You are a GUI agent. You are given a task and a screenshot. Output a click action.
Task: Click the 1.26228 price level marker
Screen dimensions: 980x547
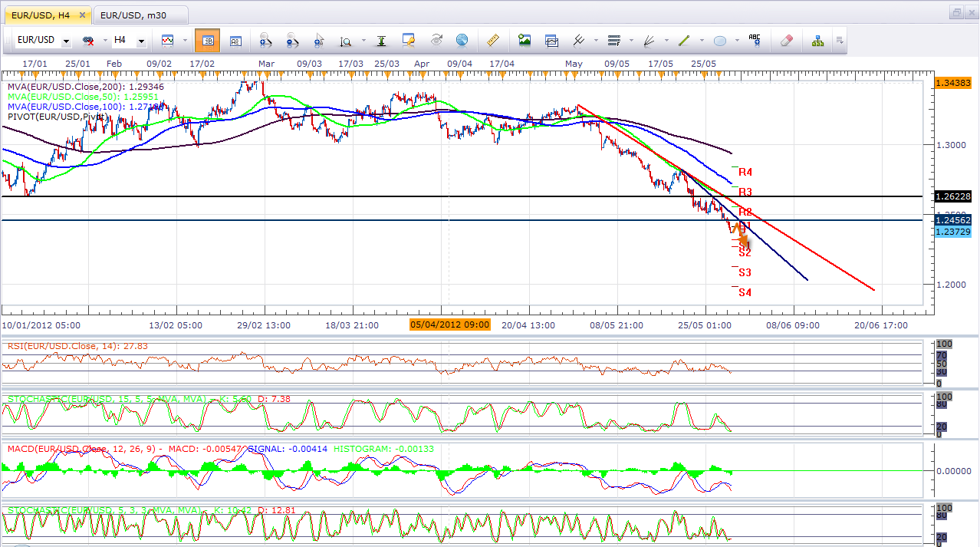click(x=954, y=196)
